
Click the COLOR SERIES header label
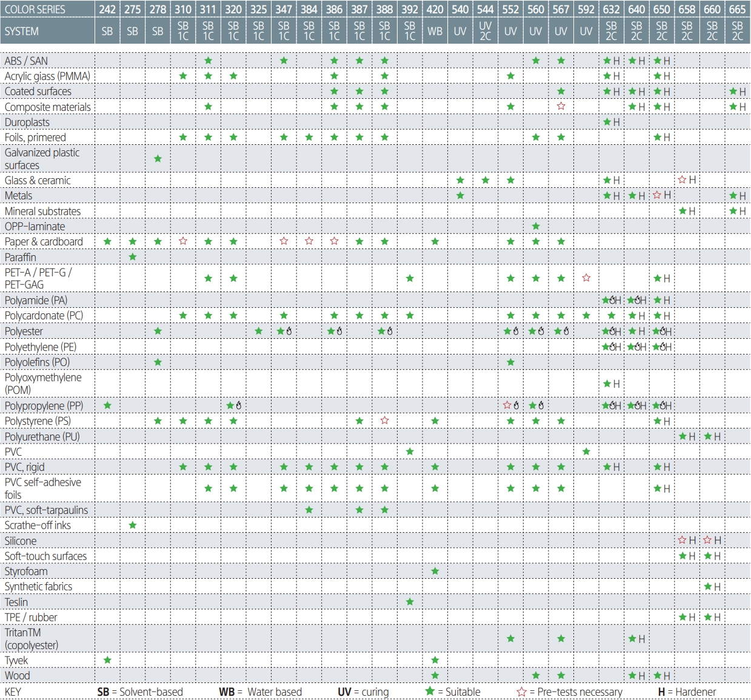click(x=35, y=9)
